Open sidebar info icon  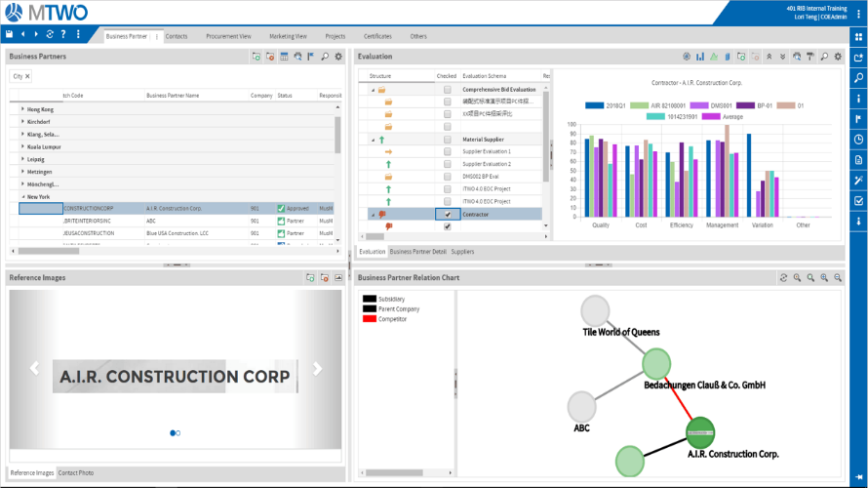point(858,99)
